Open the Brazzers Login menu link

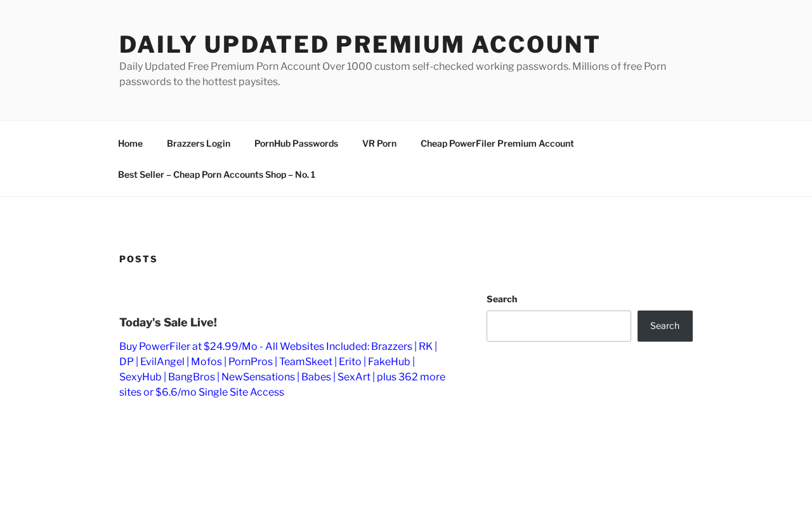[199, 144]
